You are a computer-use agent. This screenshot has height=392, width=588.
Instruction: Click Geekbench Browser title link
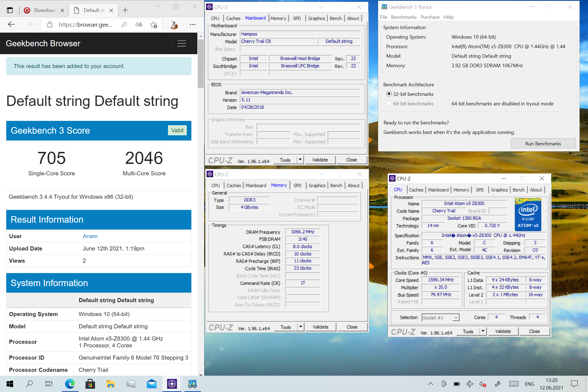43,44
